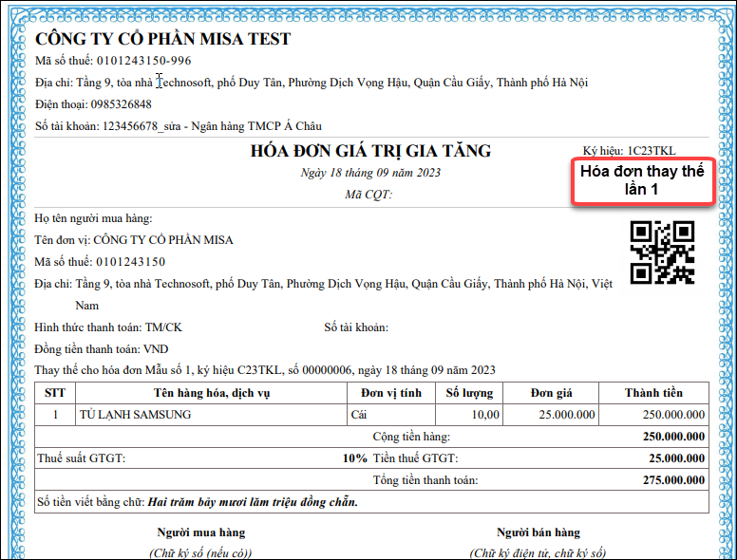Click the payment currency VND
Viewport: 737px width, 560px height.
[x=155, y=349]
